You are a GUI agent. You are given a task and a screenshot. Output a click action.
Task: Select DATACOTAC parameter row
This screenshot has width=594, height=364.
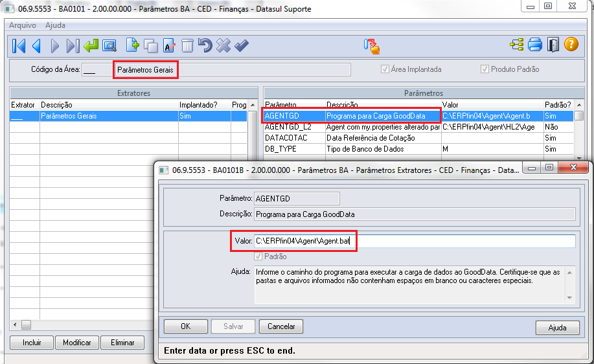(418, 138)
